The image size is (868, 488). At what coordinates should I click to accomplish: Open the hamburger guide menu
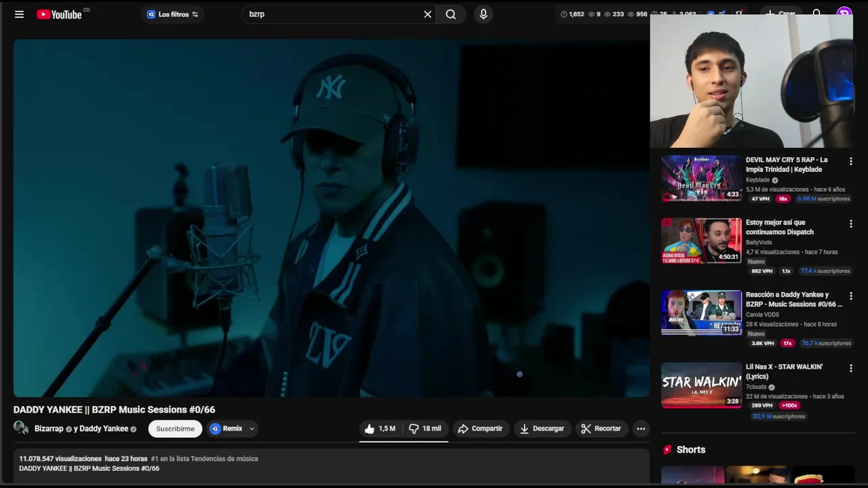click(19, 14)
